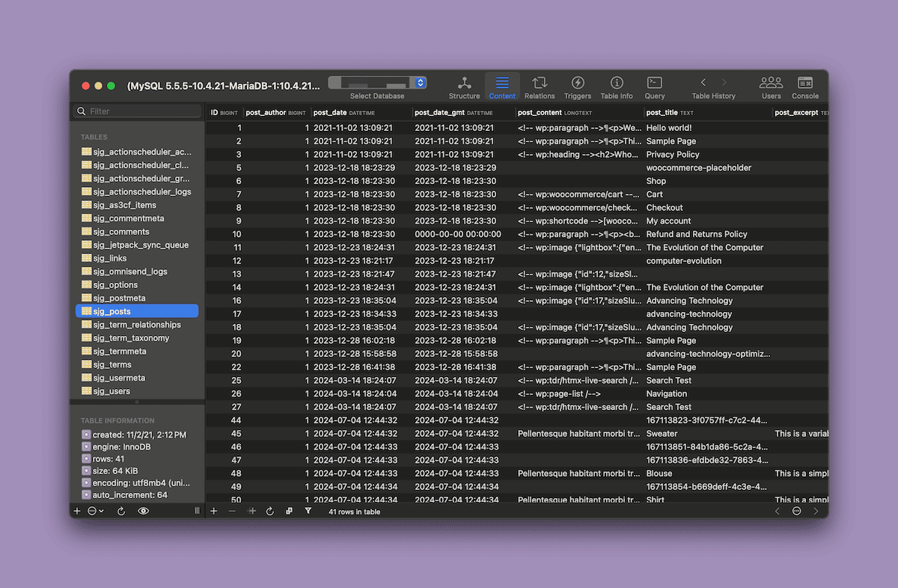Open the Select Database dropdown
898x588 pixels.
click(x=377, y=82)
